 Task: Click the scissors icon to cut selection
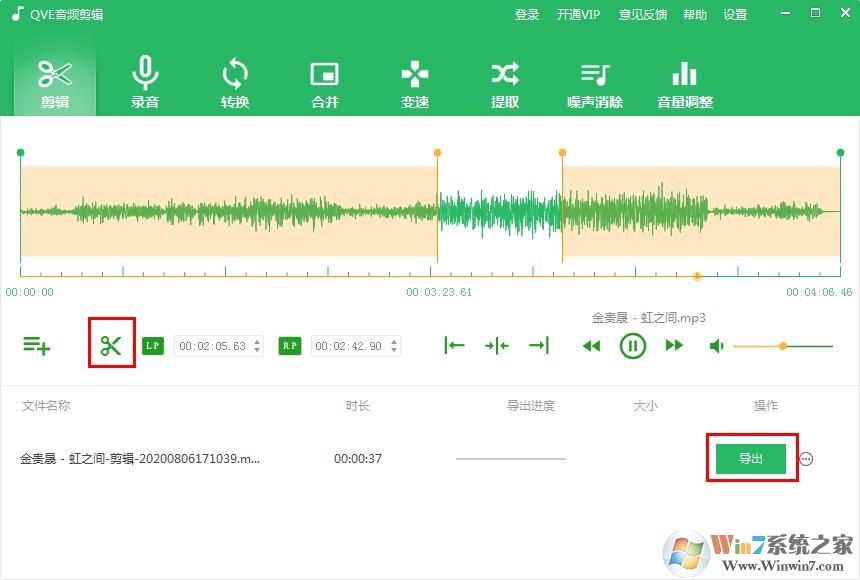pos(112,345)
